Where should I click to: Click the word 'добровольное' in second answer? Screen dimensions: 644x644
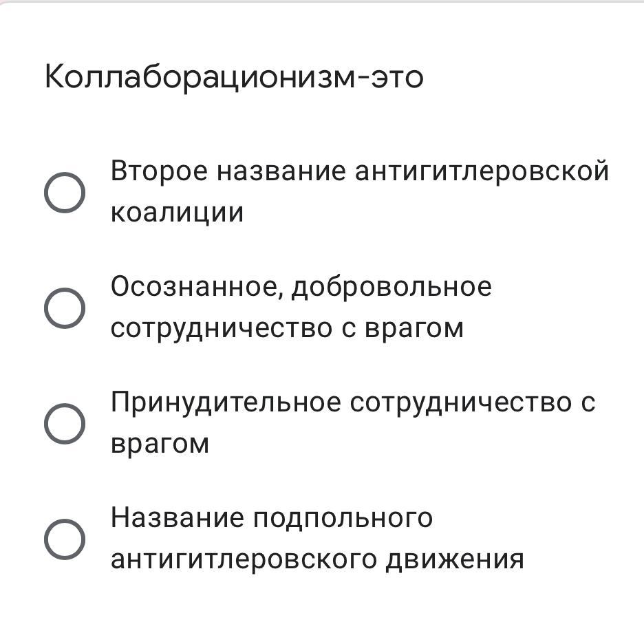pos(391,288)
